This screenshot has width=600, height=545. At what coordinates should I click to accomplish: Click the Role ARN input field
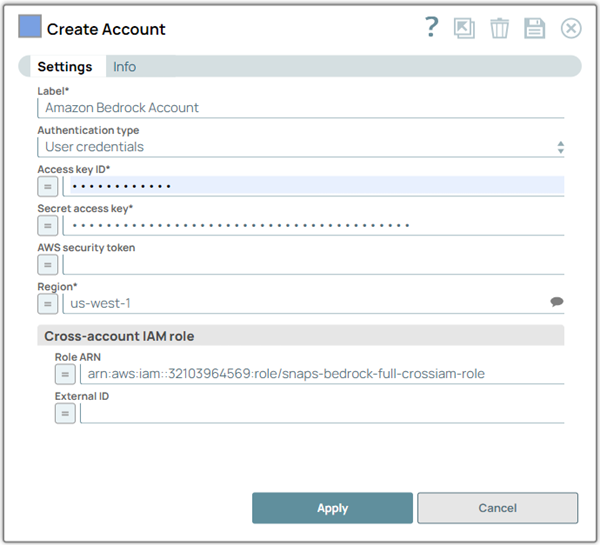(322, 374)
